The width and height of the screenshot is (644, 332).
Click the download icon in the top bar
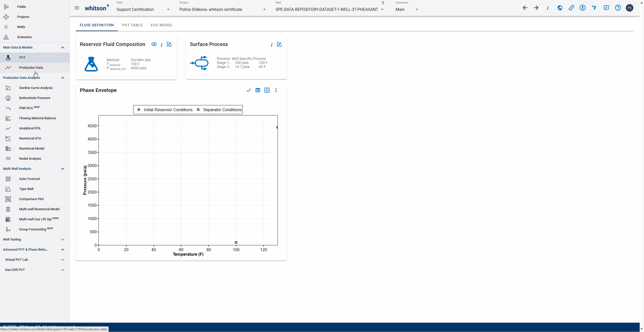(583, 8)
